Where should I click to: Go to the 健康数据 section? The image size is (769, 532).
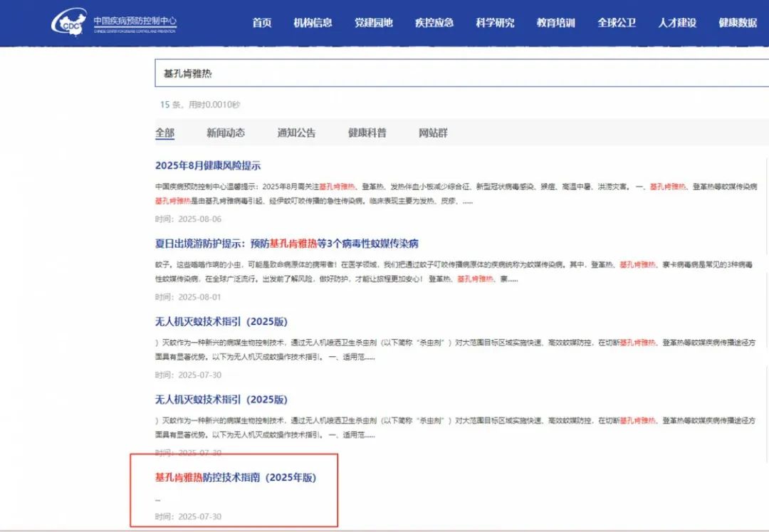click(738, 23)
